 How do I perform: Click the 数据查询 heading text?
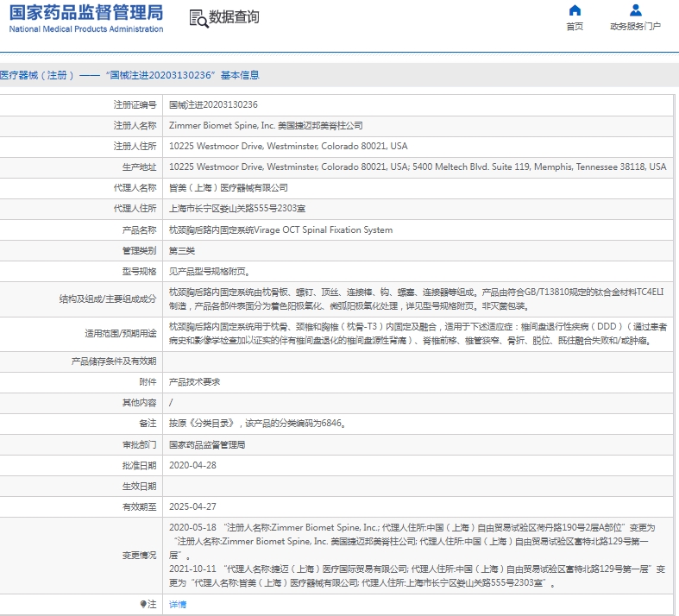[234, 17]
